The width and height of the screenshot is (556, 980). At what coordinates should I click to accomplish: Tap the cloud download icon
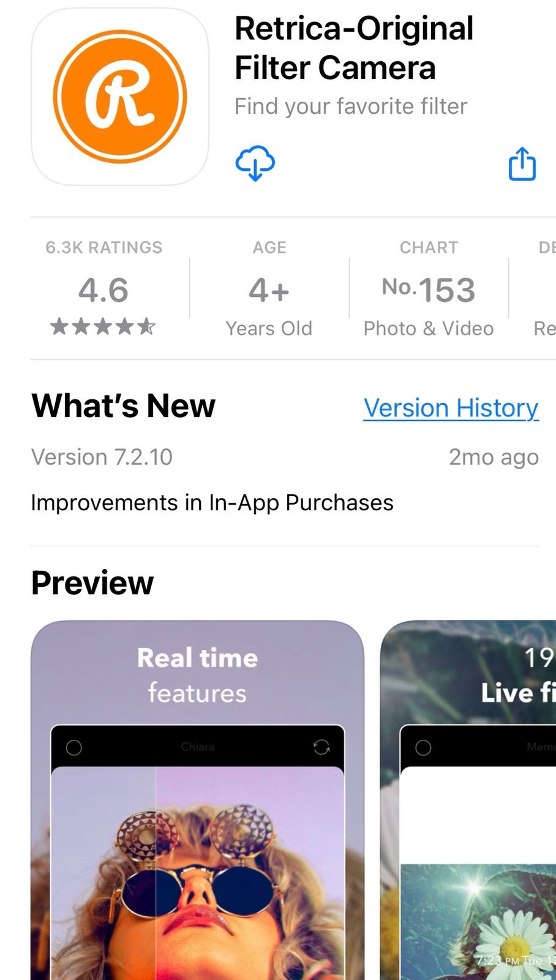(x=255, y=163)
